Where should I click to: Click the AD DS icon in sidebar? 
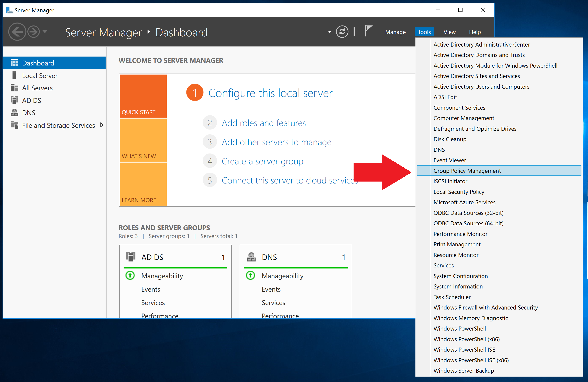tap(14, 100)
